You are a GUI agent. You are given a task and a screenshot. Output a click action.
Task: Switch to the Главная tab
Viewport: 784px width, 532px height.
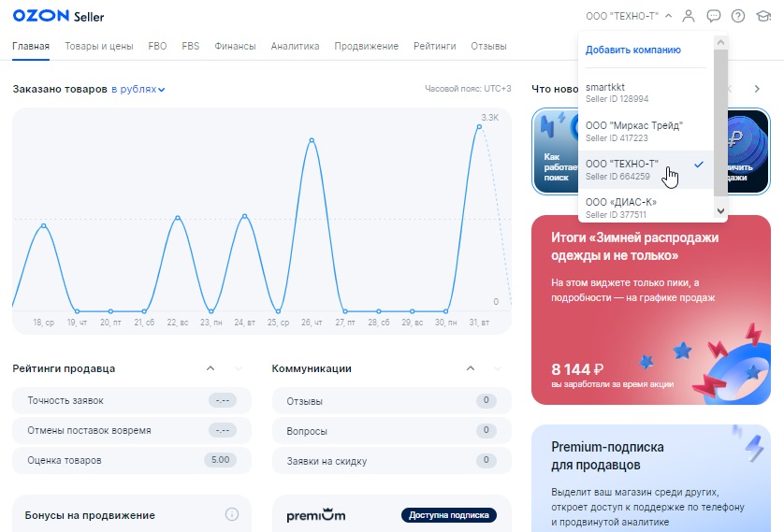pos(31,47)
